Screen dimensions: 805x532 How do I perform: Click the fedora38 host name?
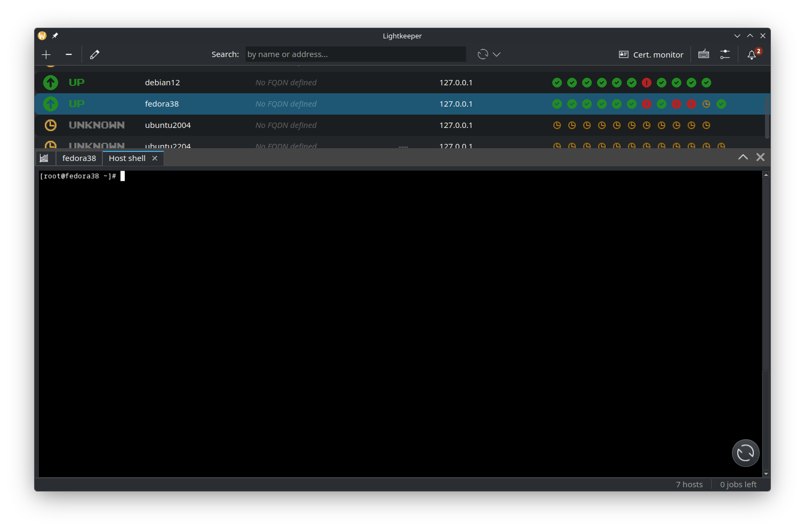point(162,104)
